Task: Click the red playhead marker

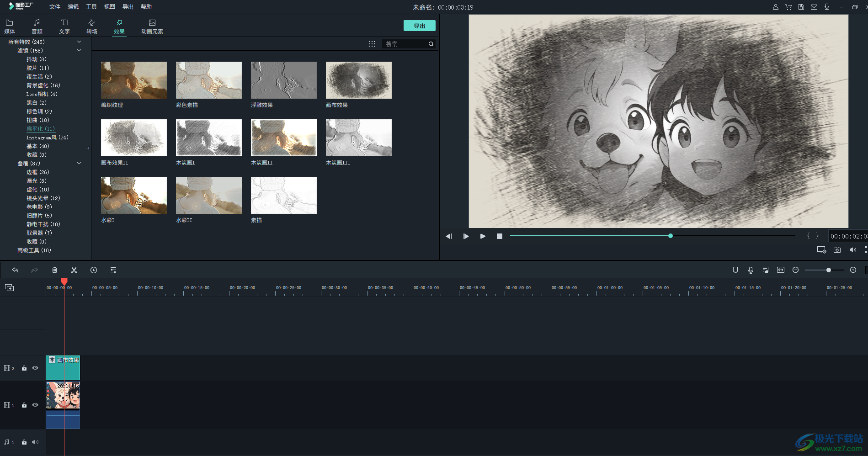Action: (64, 282)
